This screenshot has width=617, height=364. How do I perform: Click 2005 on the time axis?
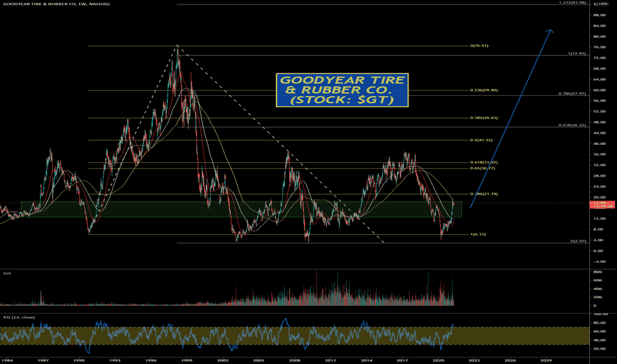tap(259, 360)
